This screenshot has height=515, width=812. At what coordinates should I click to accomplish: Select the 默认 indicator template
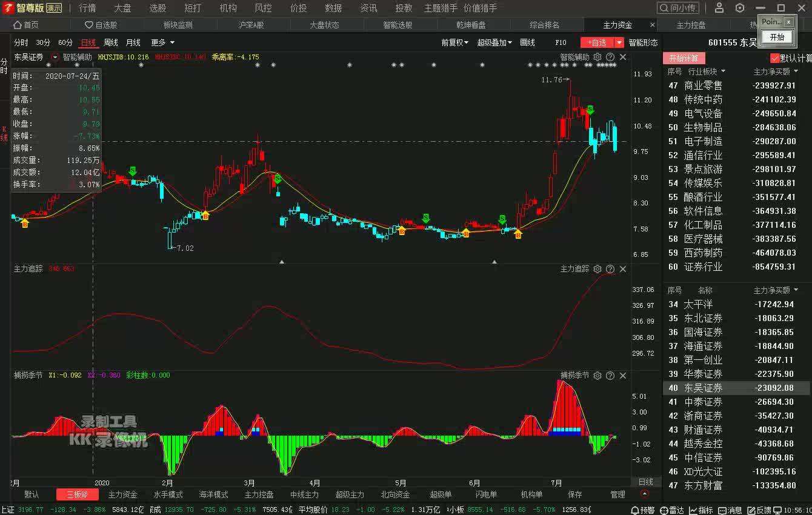tap(32, 494)
